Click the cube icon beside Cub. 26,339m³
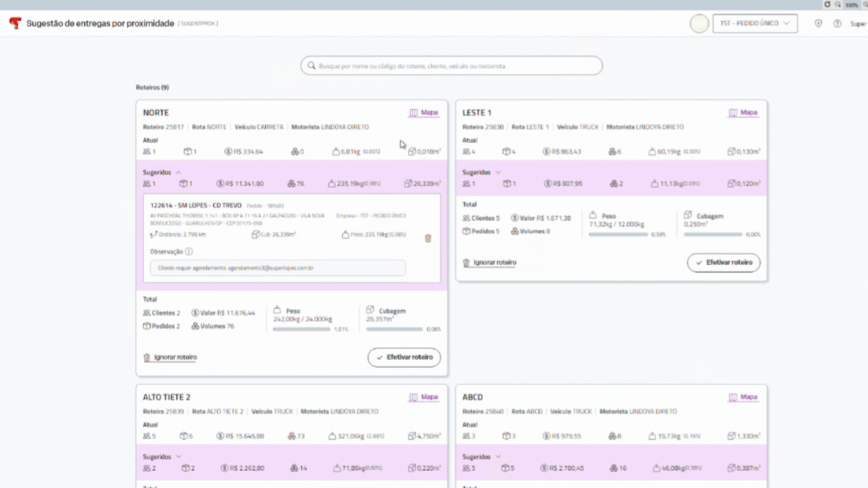Screen dimensions: 868x488 (x=255, y=235)
